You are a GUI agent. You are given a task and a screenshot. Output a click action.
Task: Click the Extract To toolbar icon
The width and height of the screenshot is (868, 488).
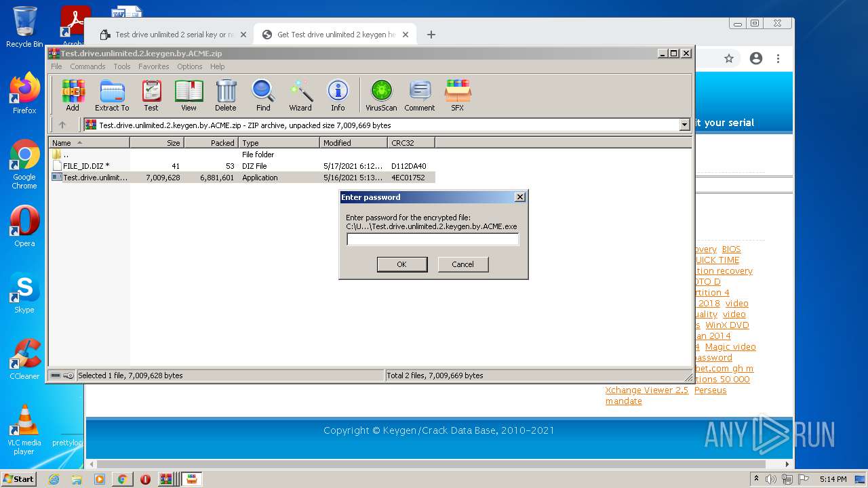(x=112, y=95)
